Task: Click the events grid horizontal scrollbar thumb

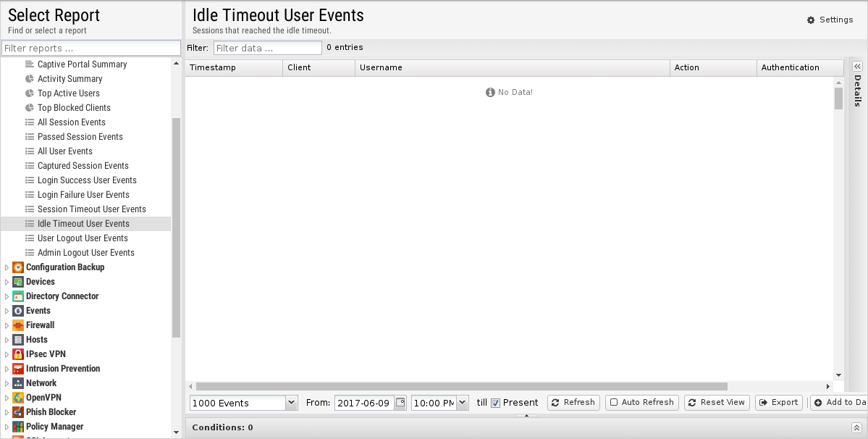Action: (x=462, y=386)
